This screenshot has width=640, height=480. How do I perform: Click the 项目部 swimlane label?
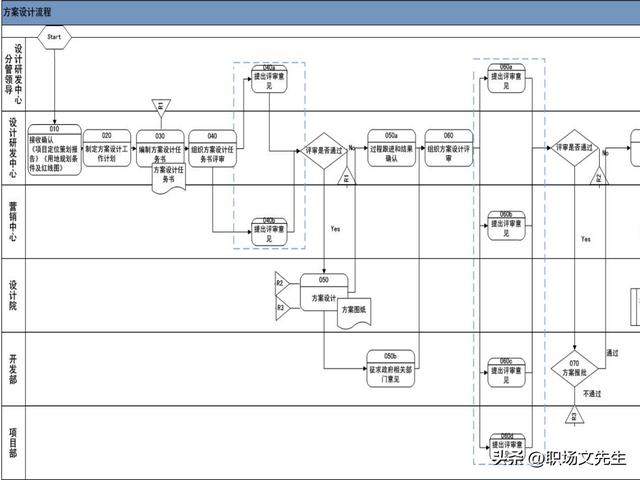[x=13, y=443]
